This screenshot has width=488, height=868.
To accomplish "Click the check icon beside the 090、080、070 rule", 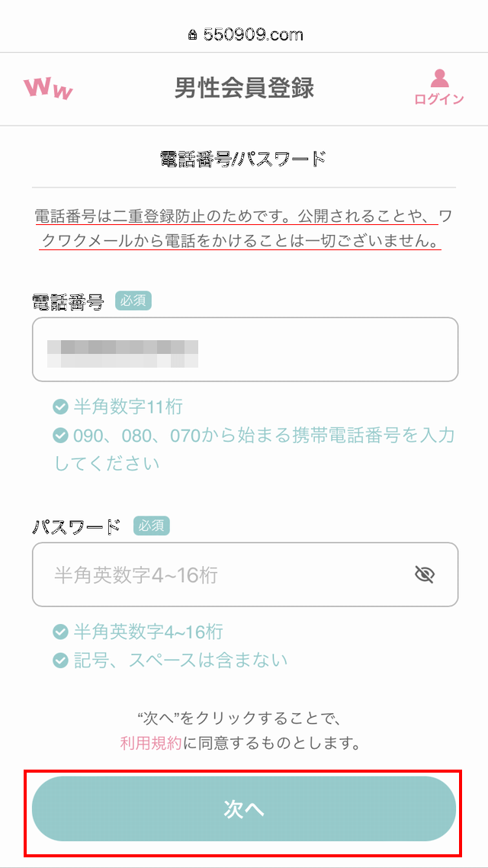I will (x=61, y=436).
